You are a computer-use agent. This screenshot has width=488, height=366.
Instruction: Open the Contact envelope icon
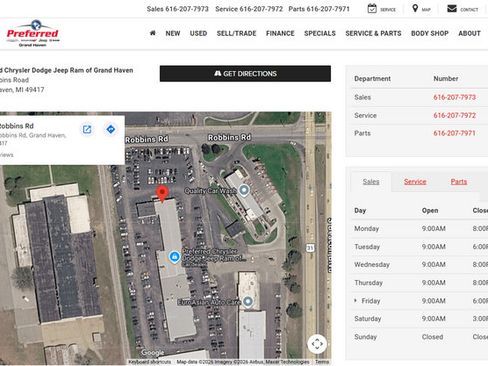pyautogui.click(x=462, y=9)
